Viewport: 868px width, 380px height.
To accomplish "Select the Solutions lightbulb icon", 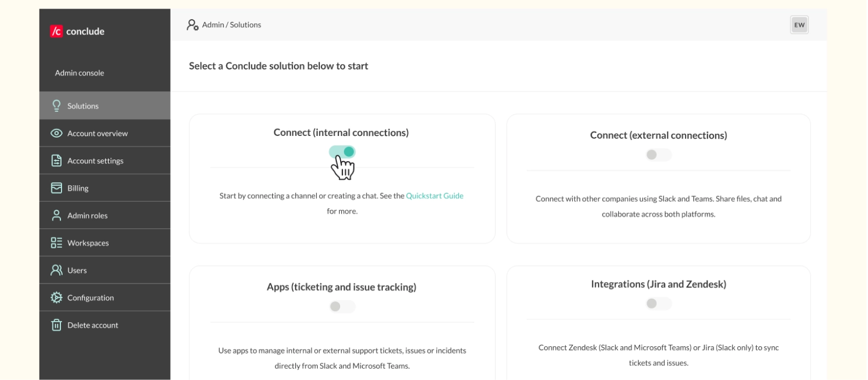I will click(x=56, y=105).
